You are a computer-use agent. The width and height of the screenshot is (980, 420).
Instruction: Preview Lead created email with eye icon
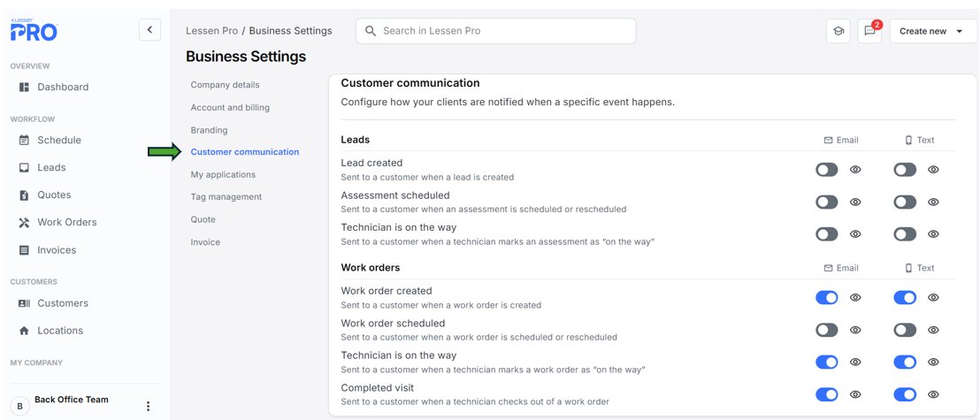[x=855, y=170]
